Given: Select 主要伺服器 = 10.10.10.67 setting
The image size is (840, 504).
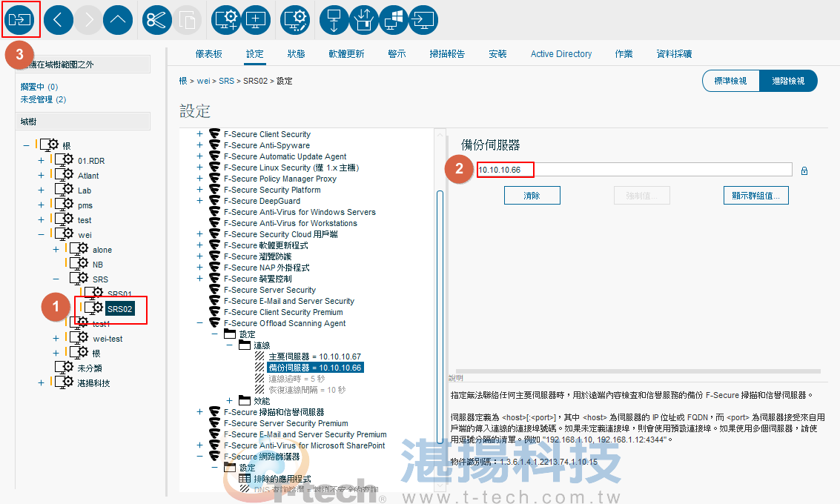Looking at the screenshot, I should 315,357.
